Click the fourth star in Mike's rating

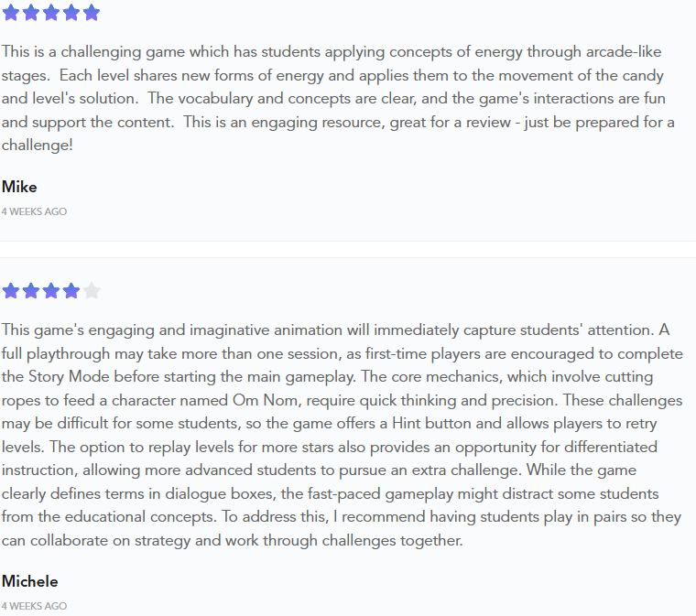[71, 13]
